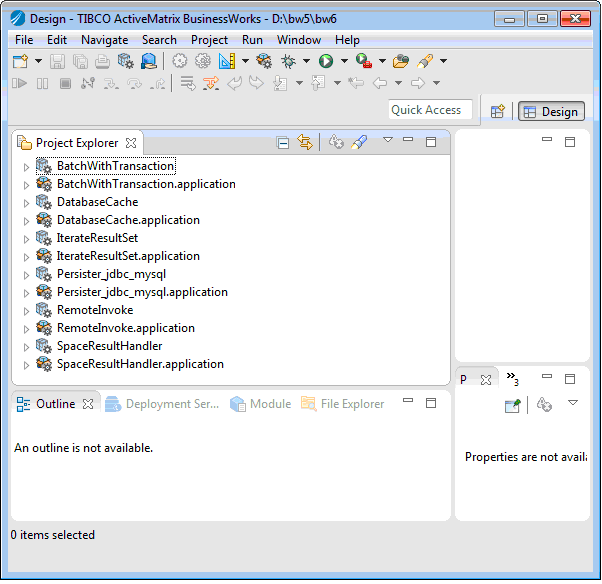This screenshot has height=584, width=602.
Task: Select RemoteInvoke.application in the tree
Action: coord(126,328)
